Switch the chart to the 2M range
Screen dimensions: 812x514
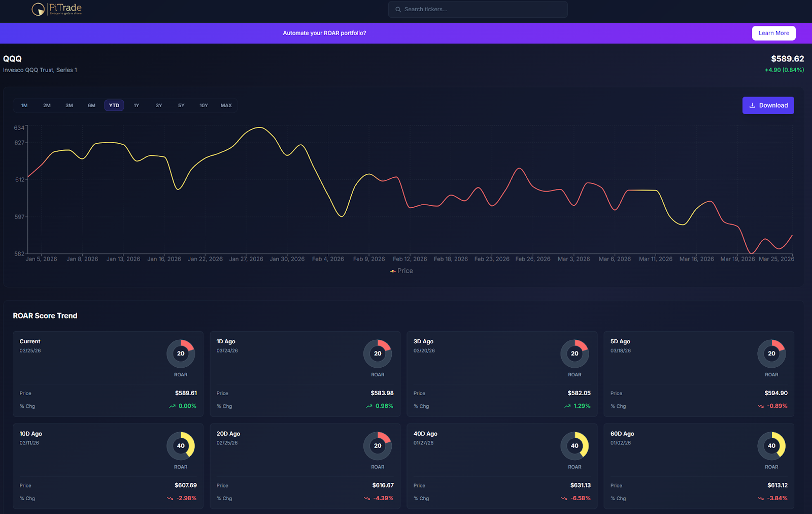point(47,106)
